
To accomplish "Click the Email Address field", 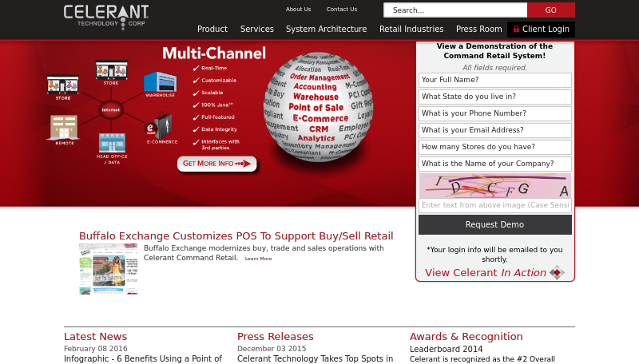I will click(494, 130).
